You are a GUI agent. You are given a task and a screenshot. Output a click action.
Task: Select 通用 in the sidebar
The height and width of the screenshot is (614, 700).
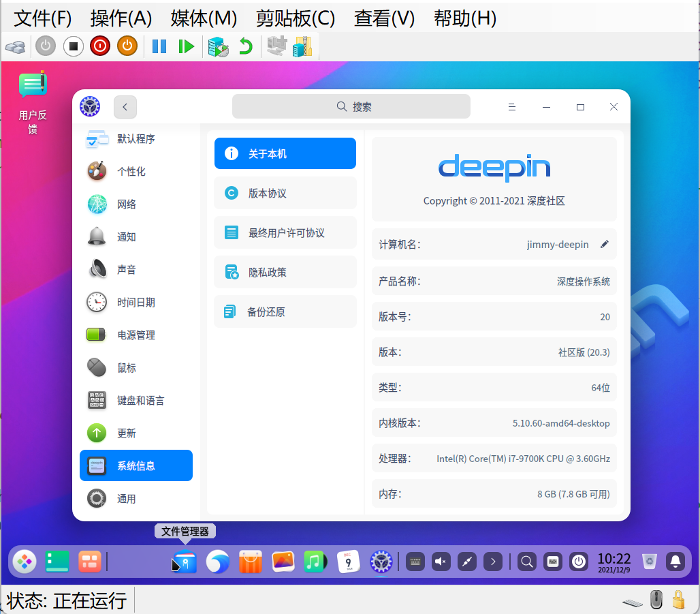click(136, 499)
